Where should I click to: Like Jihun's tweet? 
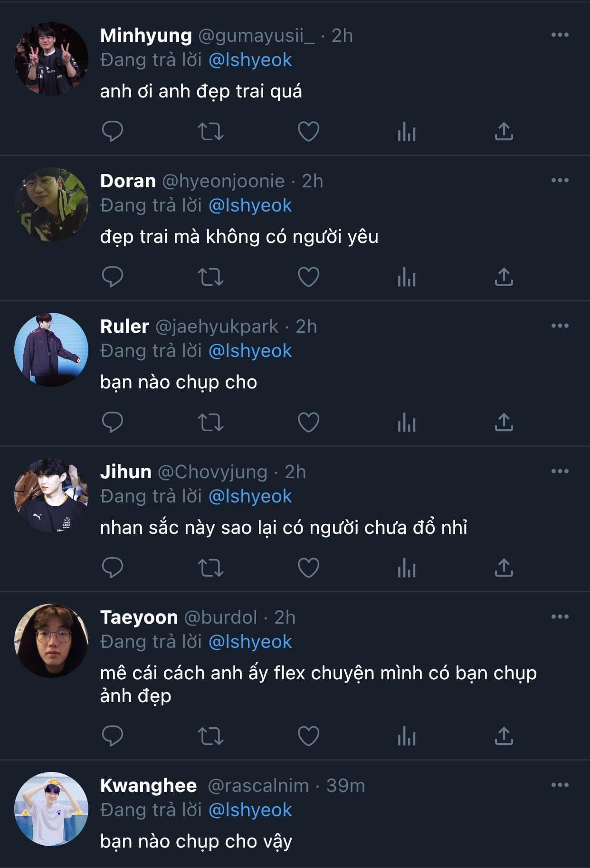click(x=308, y=568)
